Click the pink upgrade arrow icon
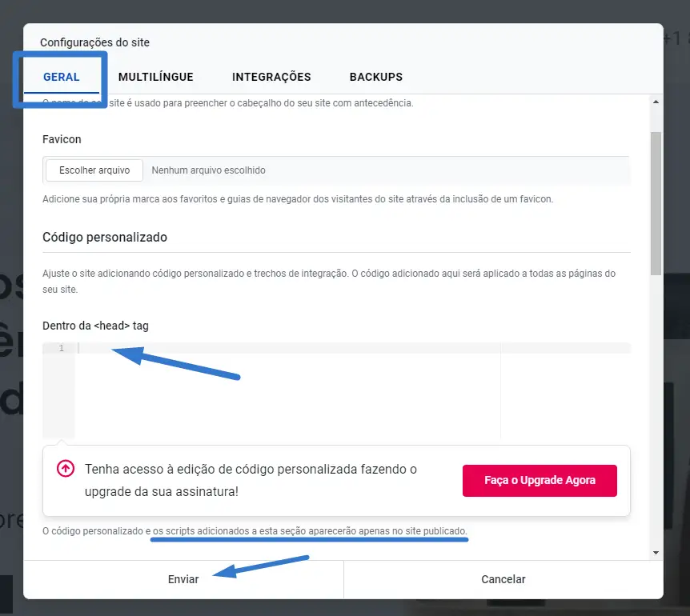The height and width of the screenshot is (616, 690). coord(66,469)
